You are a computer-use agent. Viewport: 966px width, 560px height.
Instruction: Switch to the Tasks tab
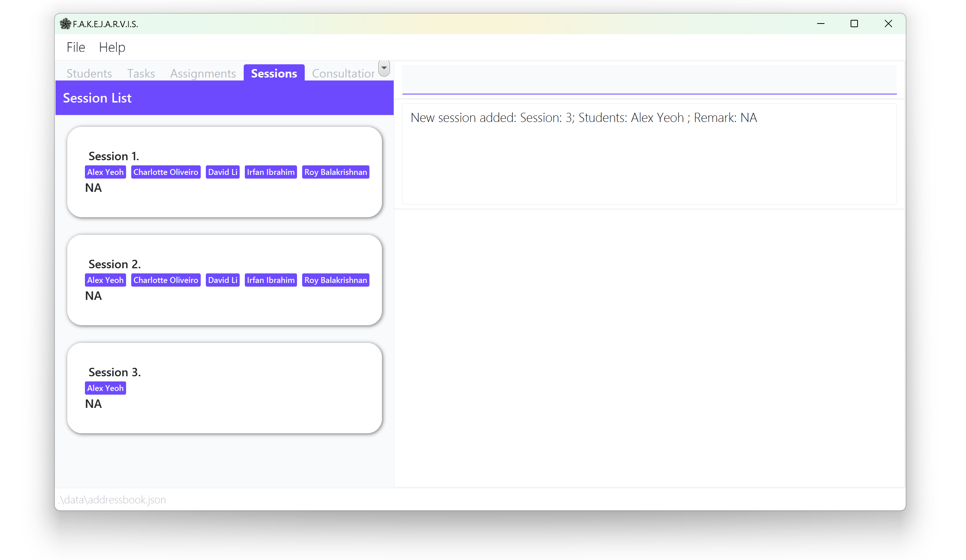tap(141, 73)
